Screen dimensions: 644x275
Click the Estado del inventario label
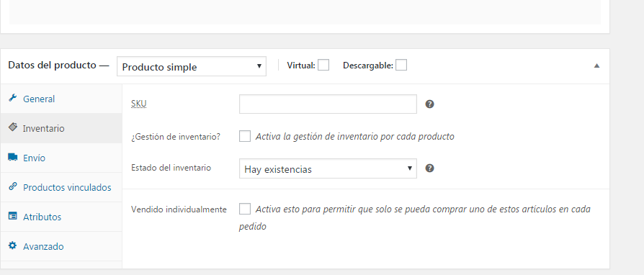[x=171, y=168]
